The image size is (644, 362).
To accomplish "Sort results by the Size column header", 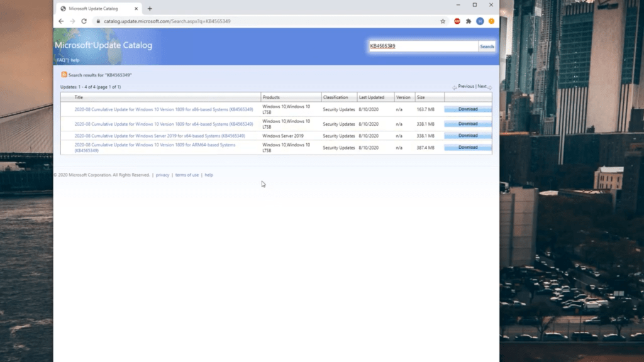I will click(421, 97).
